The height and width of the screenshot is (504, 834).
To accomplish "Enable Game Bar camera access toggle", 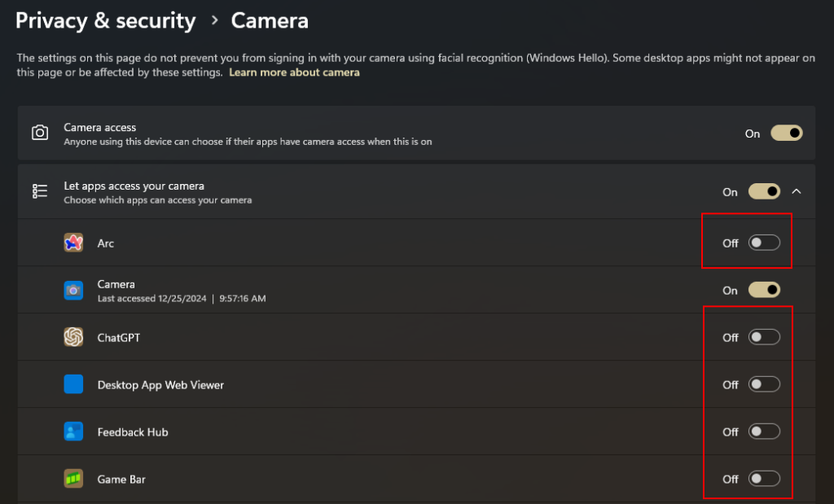I will [x=764, y=479].
